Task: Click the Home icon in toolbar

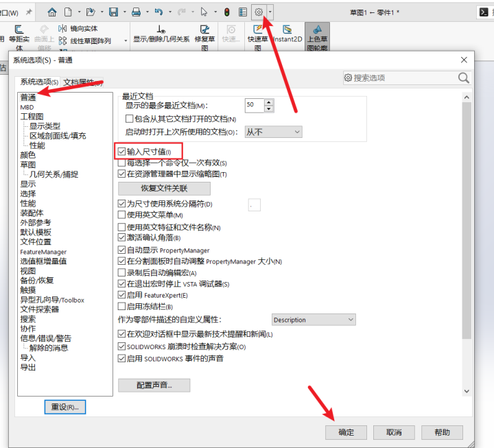Action: (x=52, y=12)
